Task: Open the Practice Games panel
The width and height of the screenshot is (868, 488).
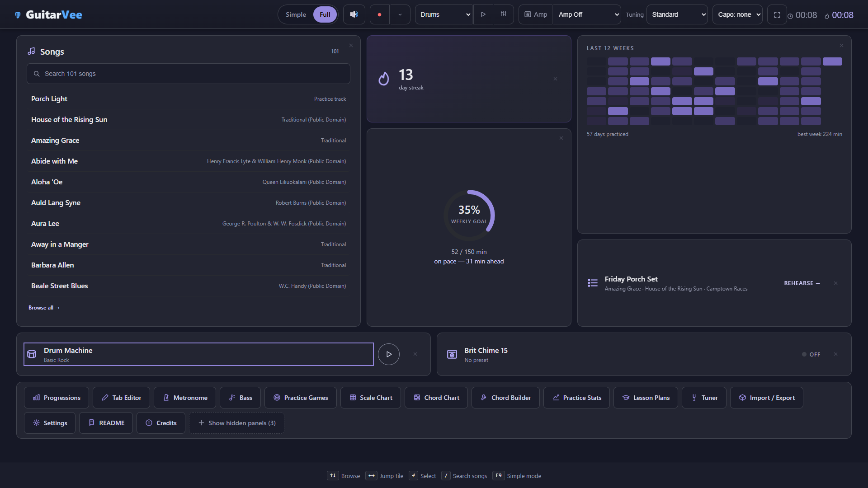Action: coord(301,398)
